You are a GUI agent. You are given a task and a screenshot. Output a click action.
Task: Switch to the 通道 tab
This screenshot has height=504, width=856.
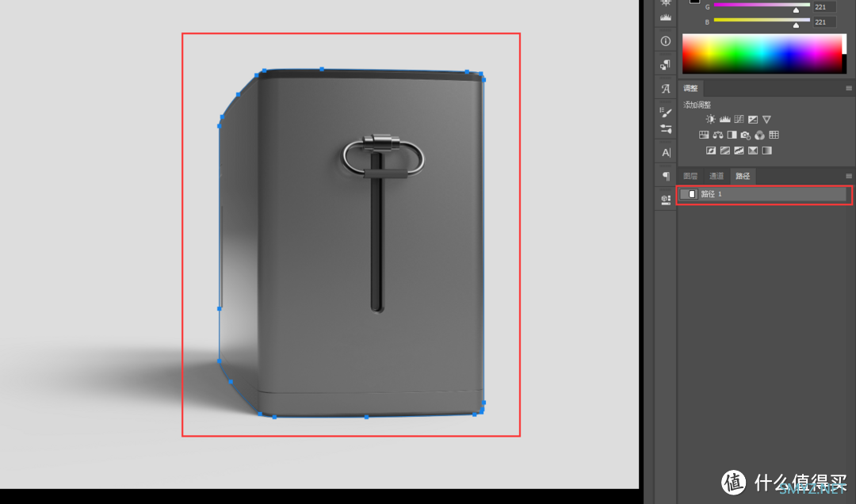pos(717,176)
